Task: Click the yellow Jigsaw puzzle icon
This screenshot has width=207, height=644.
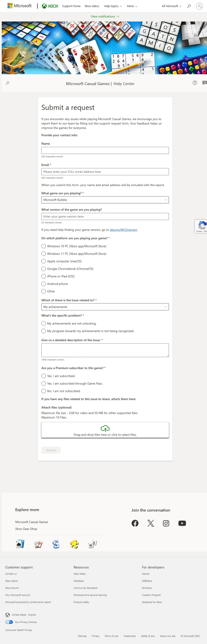Action: pos(74,544)
